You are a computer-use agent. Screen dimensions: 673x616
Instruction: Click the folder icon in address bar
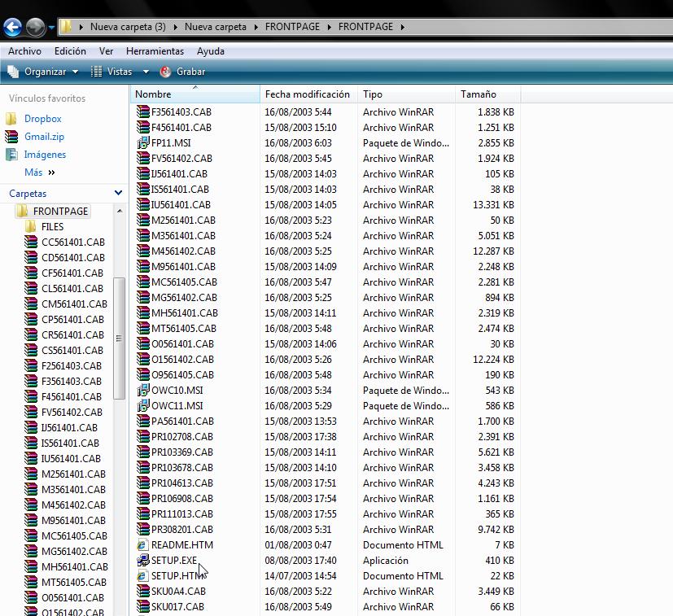click(x=65, y=27)
